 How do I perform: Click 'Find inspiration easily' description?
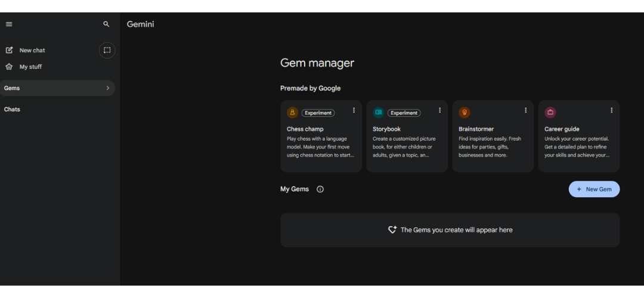coord(490,147)
